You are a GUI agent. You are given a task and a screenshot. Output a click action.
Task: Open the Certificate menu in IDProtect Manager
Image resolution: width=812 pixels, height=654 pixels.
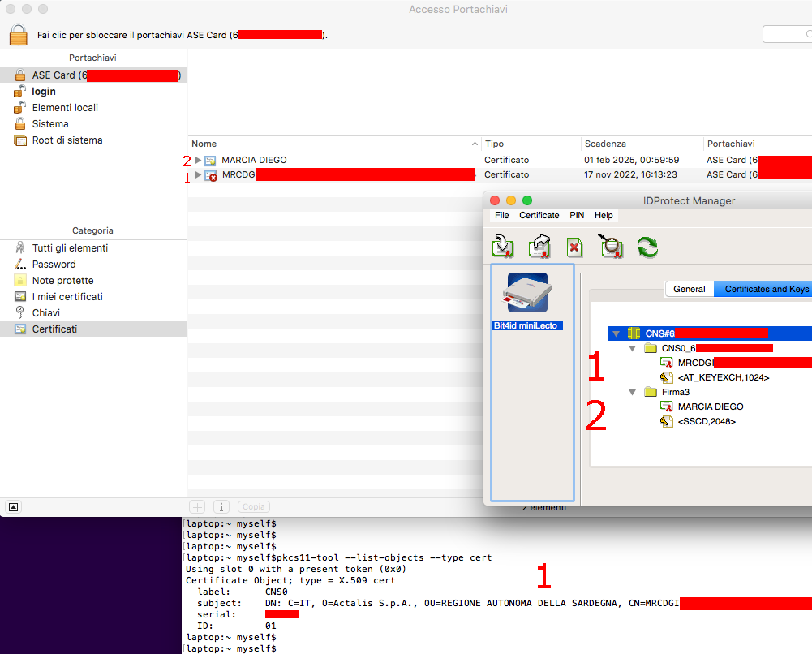[539, 215]
